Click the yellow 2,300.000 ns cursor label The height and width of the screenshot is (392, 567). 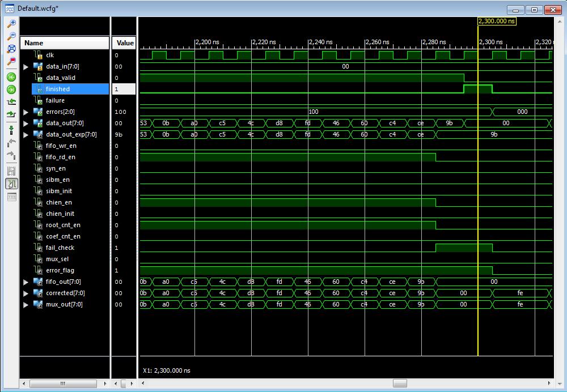[x=497, y=21]
